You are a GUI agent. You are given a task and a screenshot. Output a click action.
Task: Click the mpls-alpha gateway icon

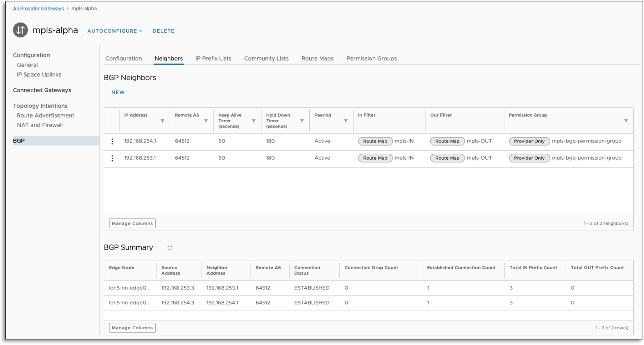20,30
